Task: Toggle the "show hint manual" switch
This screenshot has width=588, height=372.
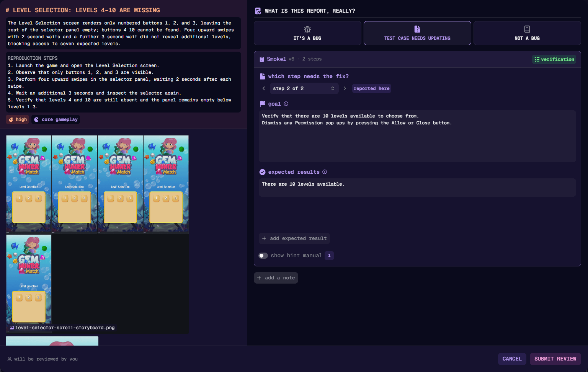Action: tap(263, 256)
